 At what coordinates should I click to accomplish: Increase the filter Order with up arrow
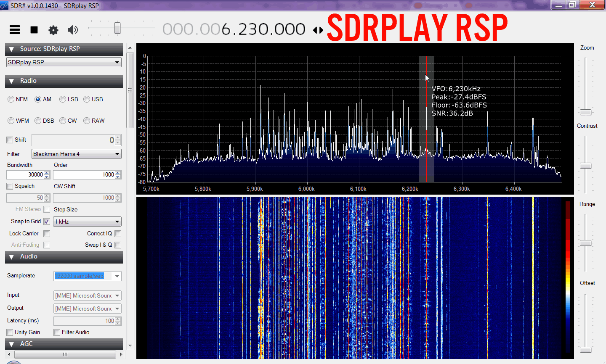pyautogui.click(x=118, y=173)
